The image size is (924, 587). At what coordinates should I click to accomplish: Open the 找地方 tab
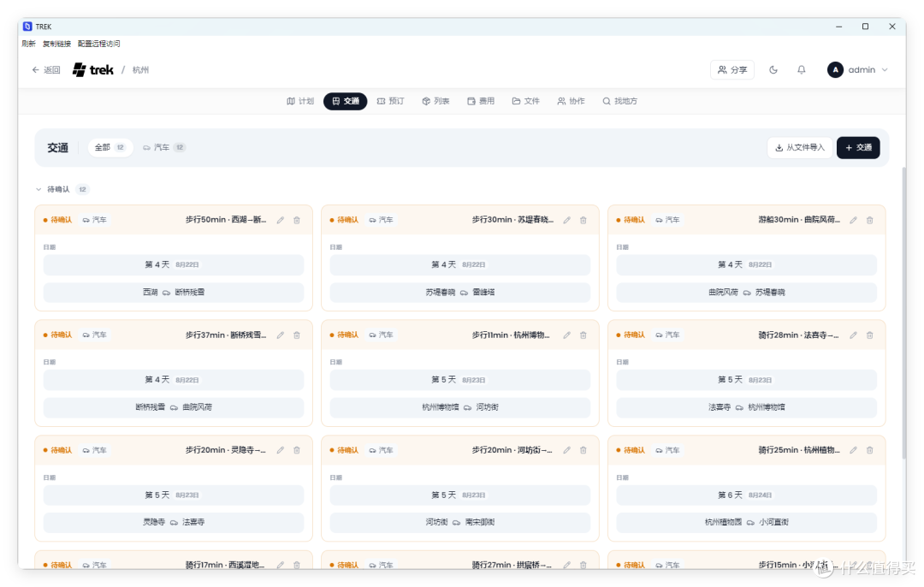620,101
